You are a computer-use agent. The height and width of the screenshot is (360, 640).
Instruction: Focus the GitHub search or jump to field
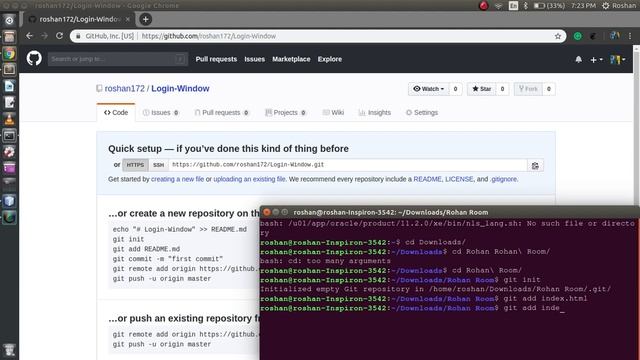(118, 59)
